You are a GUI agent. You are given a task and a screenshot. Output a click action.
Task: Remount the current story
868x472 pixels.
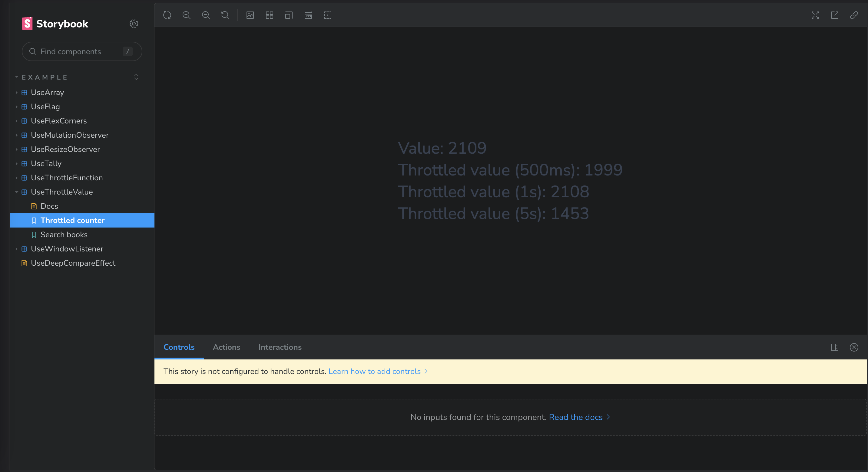(167, 15)
